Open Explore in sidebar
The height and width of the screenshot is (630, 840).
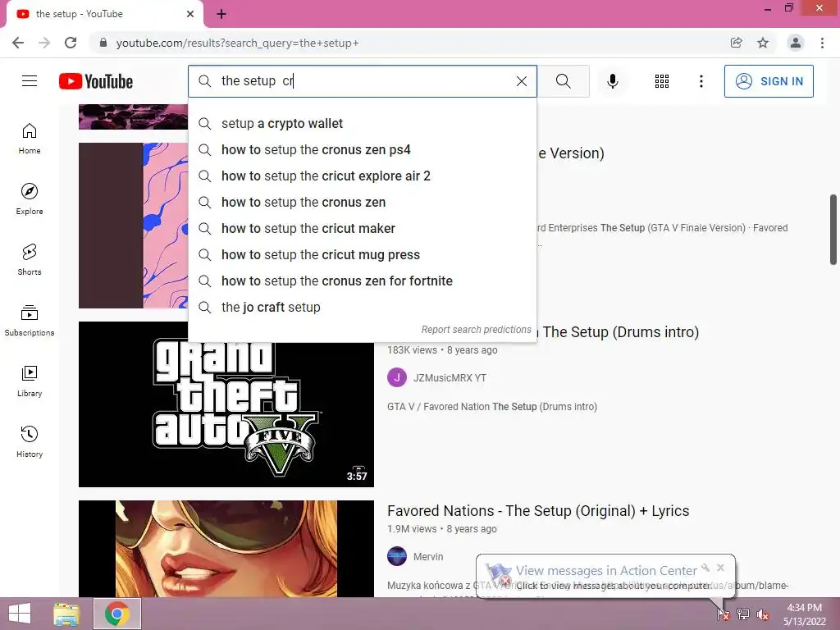[30, 199]
